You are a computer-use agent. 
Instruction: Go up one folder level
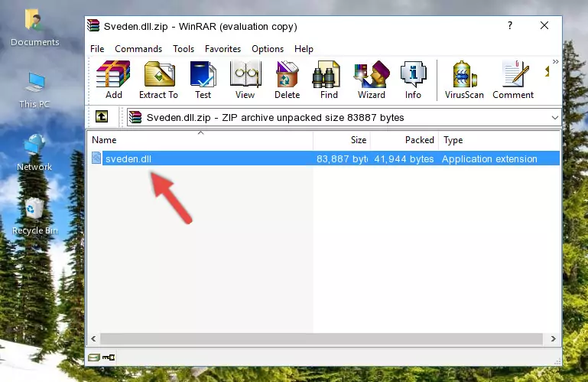click(x=102, y=117)
